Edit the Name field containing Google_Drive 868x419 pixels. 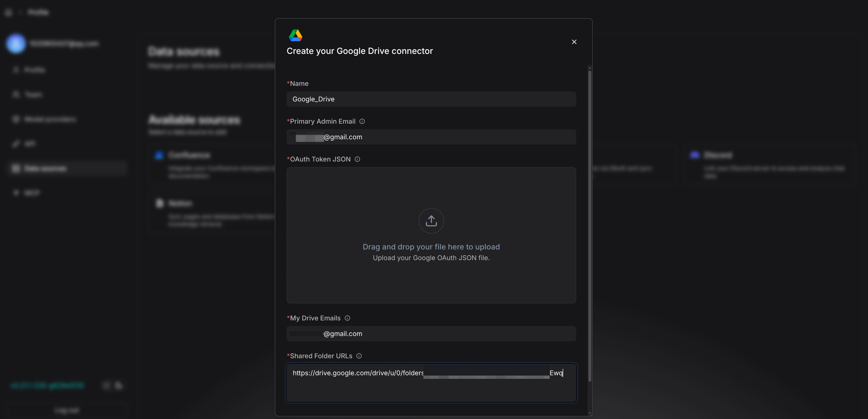click(431, 99)
